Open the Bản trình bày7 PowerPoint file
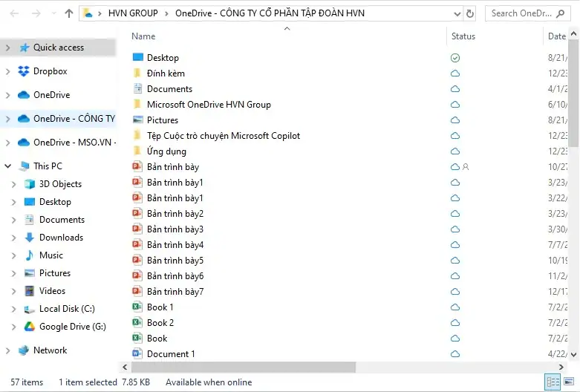580x392 pixels. pos(175,292)
